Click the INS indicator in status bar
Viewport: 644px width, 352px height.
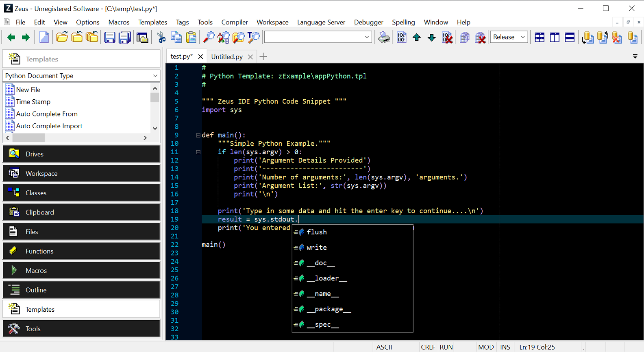click(x=505, y=347)
